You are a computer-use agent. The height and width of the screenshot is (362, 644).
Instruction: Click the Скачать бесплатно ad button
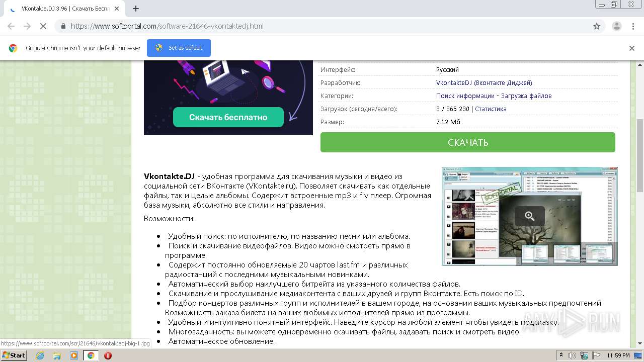228,117
